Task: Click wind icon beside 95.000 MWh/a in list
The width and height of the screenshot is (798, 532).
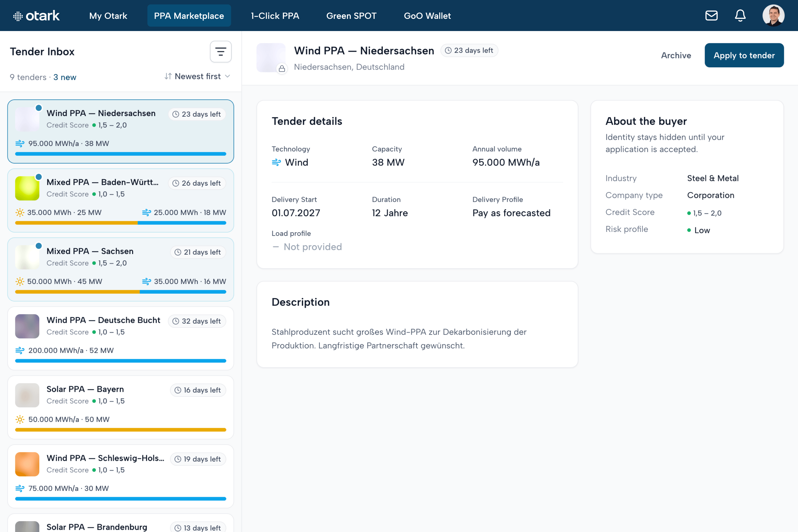Action: (x=20, y=144)
